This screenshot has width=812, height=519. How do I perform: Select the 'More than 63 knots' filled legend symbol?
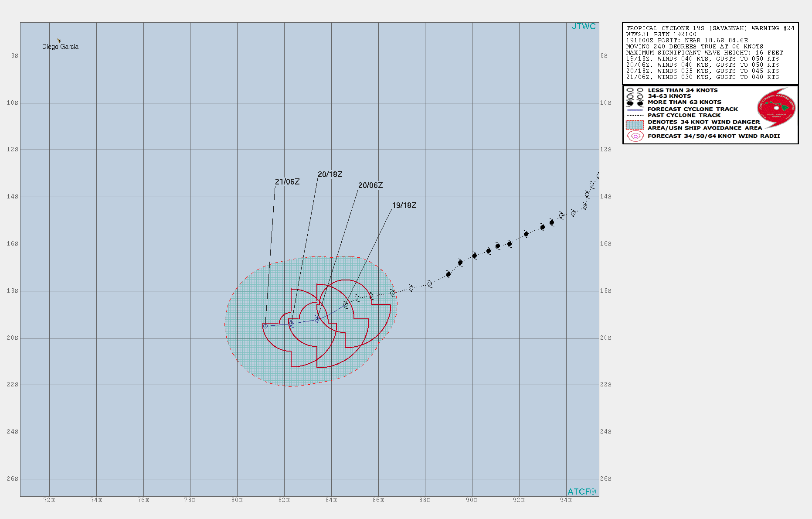click(x=635, y=103)
